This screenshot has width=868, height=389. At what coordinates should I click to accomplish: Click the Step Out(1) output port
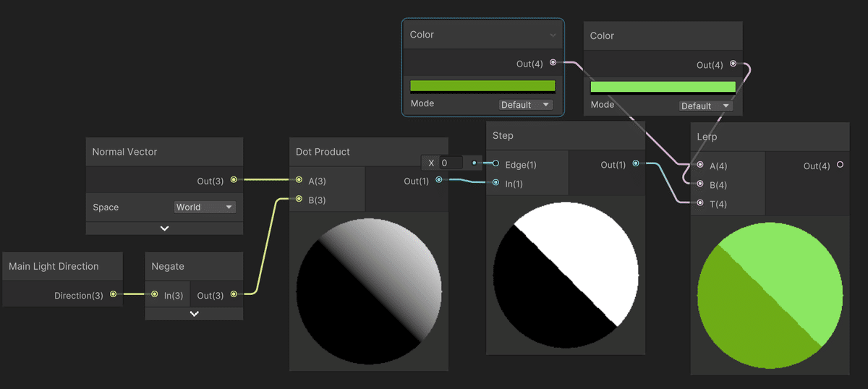click(636, 163)
